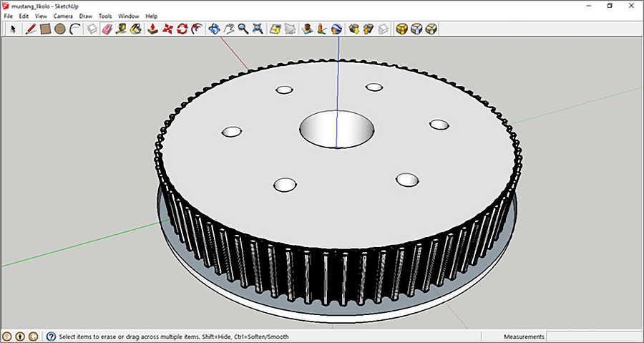Select the Orbit camera tool
Image resolution: width=644 pixels, height=343 pixels.
[x=214, y=29]
